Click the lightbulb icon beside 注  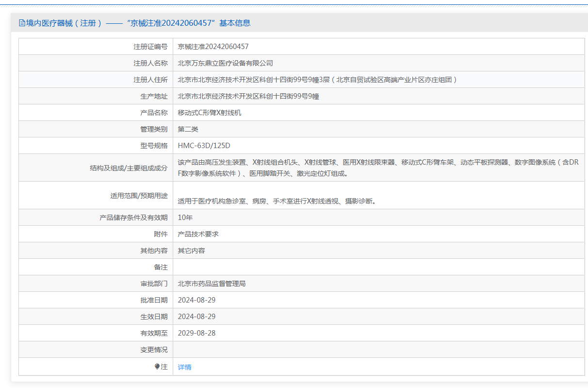click(157, 367)
